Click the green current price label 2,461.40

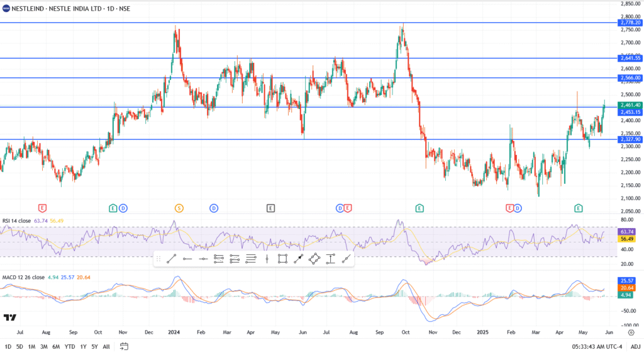click(x=630, y=105)
